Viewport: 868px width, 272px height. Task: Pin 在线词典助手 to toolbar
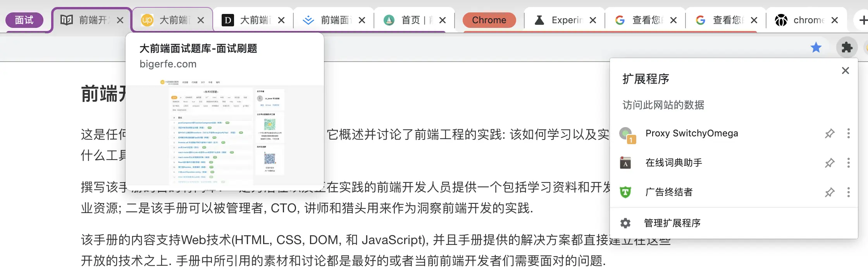(830, 163)
